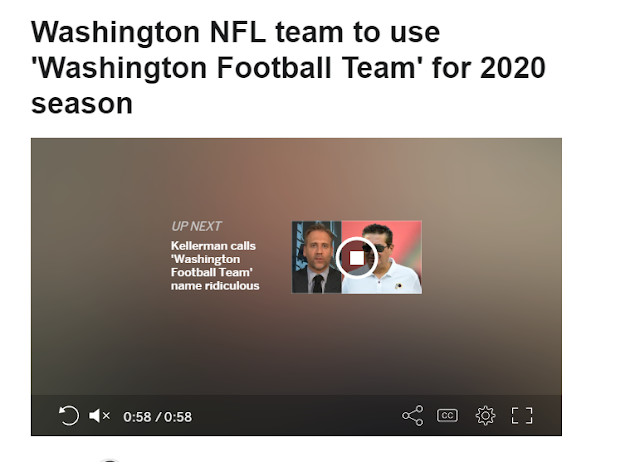Click the slash between the two timestamps
This screenshot has width=640, height=462.
[x=158, y=417]
